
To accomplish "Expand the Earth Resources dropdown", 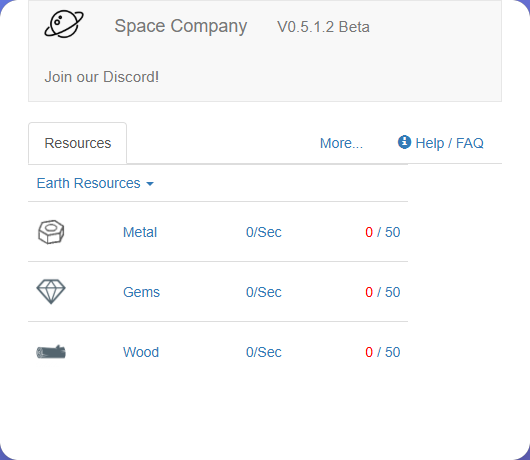I will pyautogui.click(x=95, y=183).
